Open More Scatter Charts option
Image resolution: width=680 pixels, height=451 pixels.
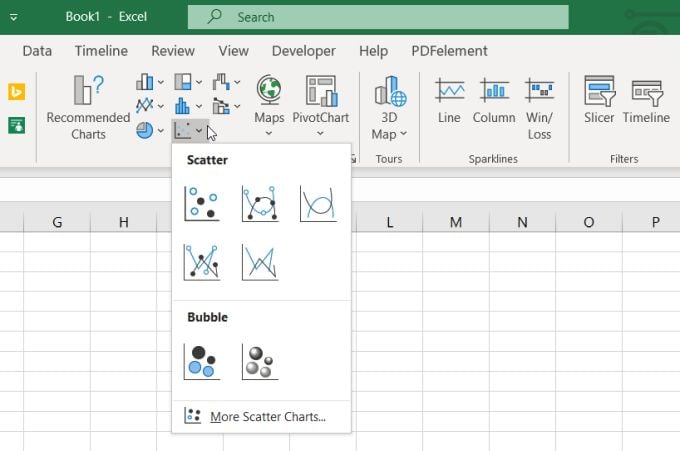pos(262,416)
